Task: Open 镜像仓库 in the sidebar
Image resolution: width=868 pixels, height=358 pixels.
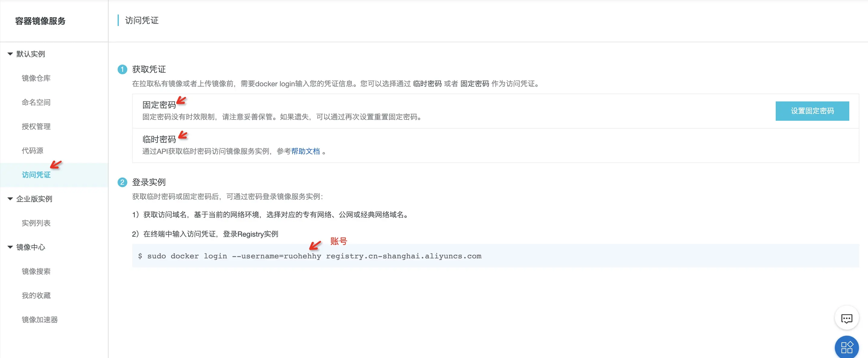Action: pos(36,78)
